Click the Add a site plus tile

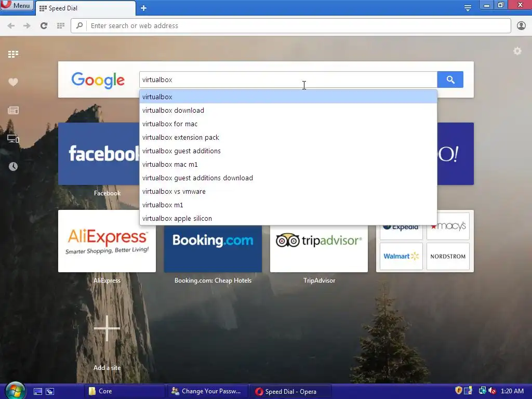pos(107,328)
